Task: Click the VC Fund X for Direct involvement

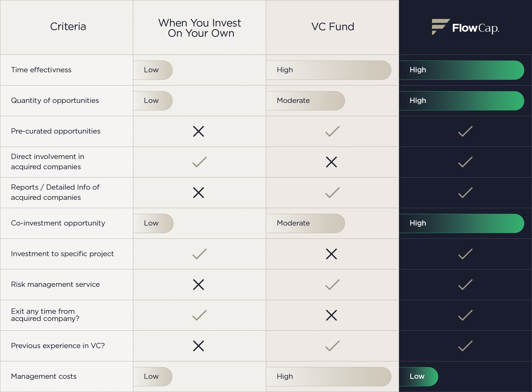Action: [331, 162]
